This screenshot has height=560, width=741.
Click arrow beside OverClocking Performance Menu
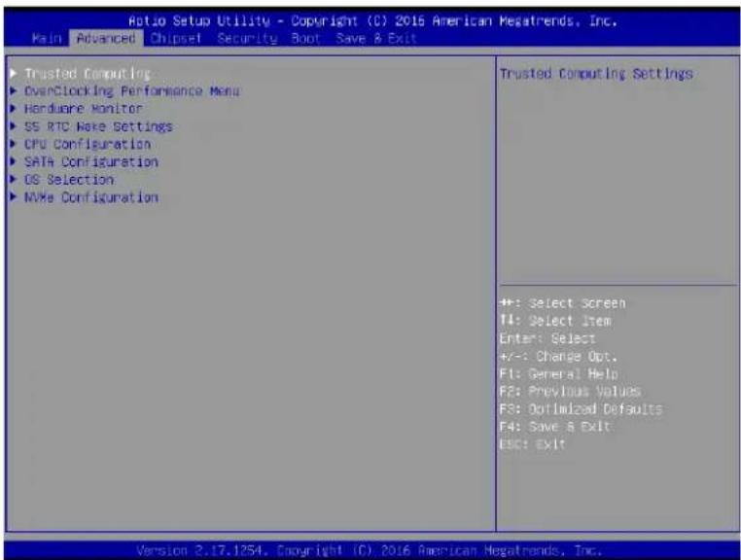pyautogui.click(x=14, y=90)
